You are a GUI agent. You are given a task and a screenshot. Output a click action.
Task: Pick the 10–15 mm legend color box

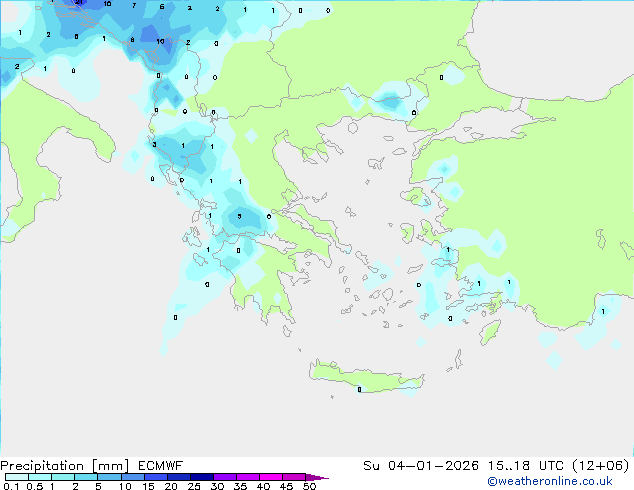click(x=132, y=477)
